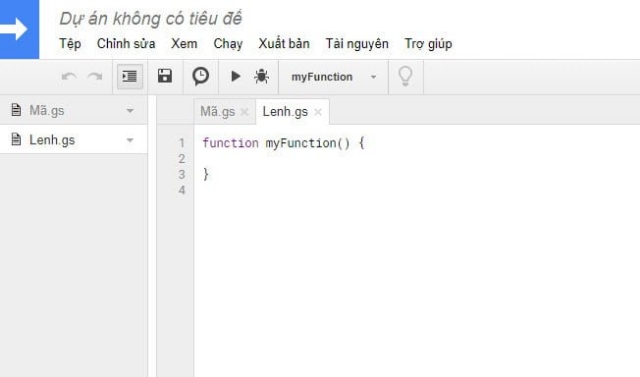Click the redo arrow icon
Viewport: 640px width, 377px height.
click(95, 77)
